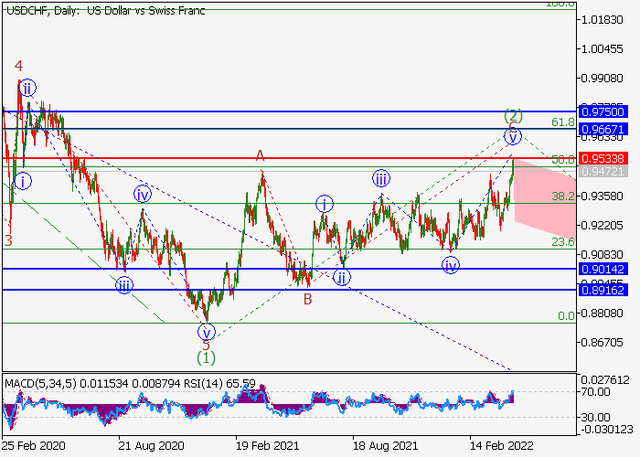
Task: Click the blue 0.97500 level price tag
Action: point(603,112)
